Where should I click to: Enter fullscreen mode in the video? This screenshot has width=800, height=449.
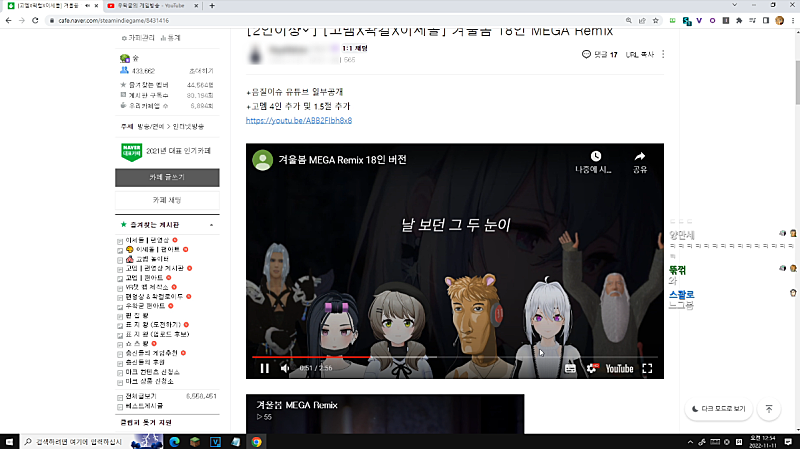pos(647,368)
